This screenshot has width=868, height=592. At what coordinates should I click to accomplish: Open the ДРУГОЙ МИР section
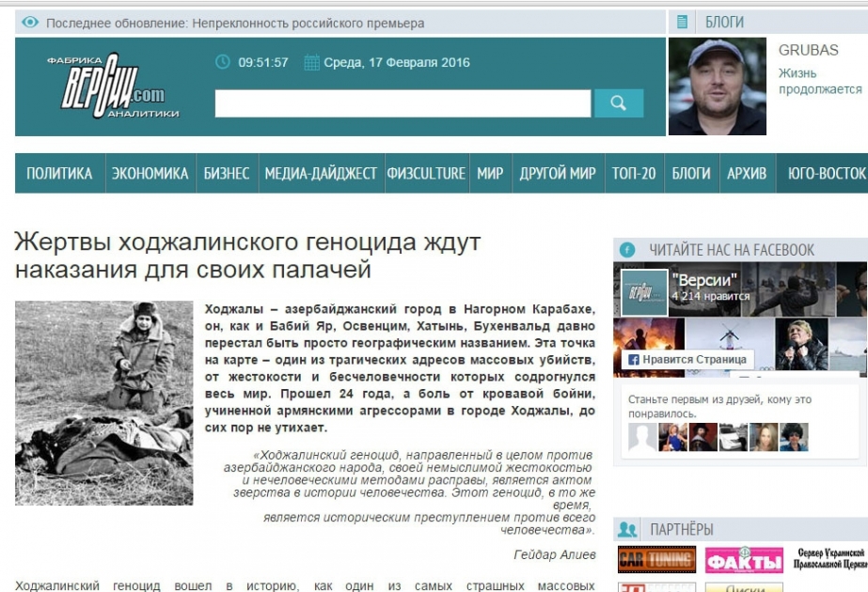(x=558, y=173)
